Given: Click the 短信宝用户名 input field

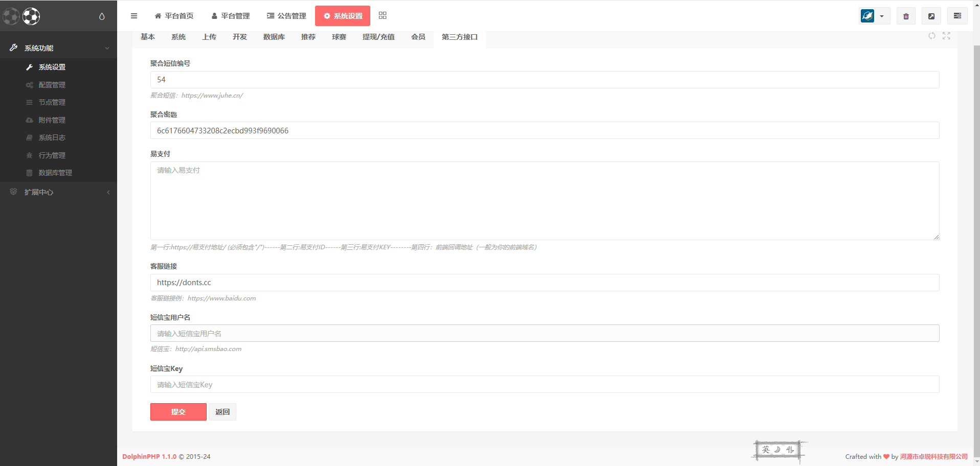Looking at the screenshot, I should click(x=544, y=334).
